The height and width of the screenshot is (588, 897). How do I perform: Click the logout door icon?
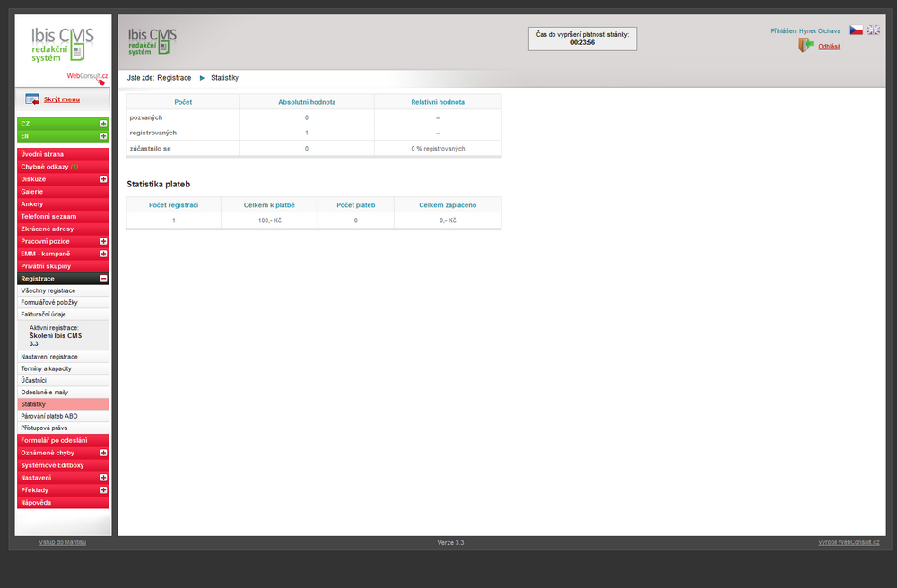coord(806,45)
